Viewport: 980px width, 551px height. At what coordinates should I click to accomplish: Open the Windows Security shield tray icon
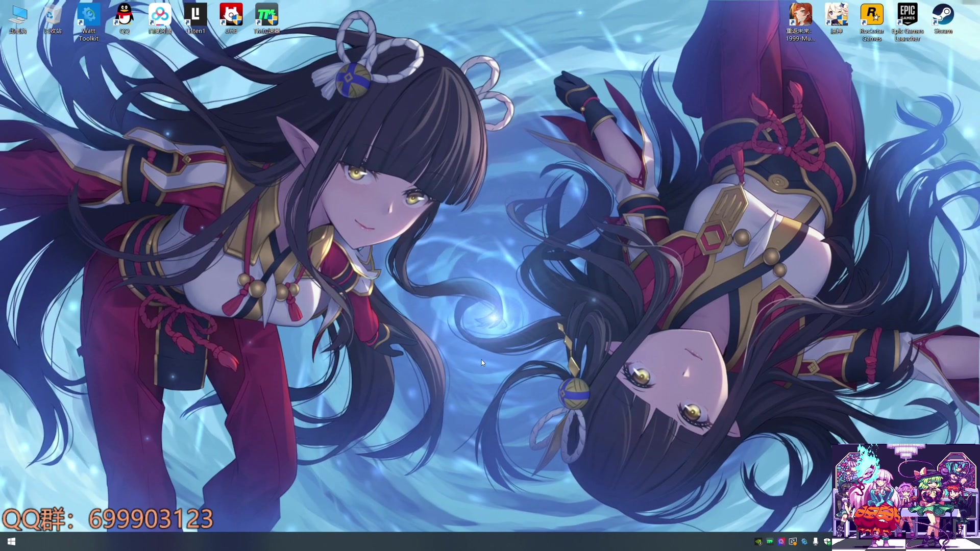pyautogui.click(x=827, y=542)
